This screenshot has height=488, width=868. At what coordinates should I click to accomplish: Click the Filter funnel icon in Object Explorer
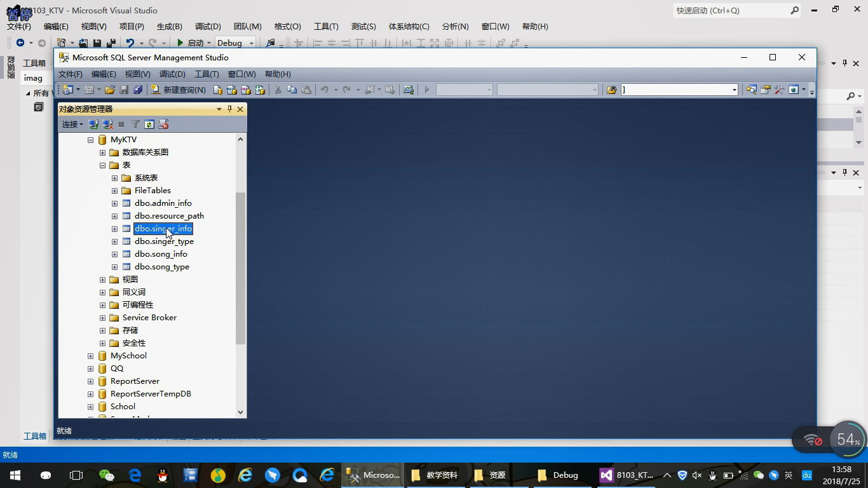(135, 124)
